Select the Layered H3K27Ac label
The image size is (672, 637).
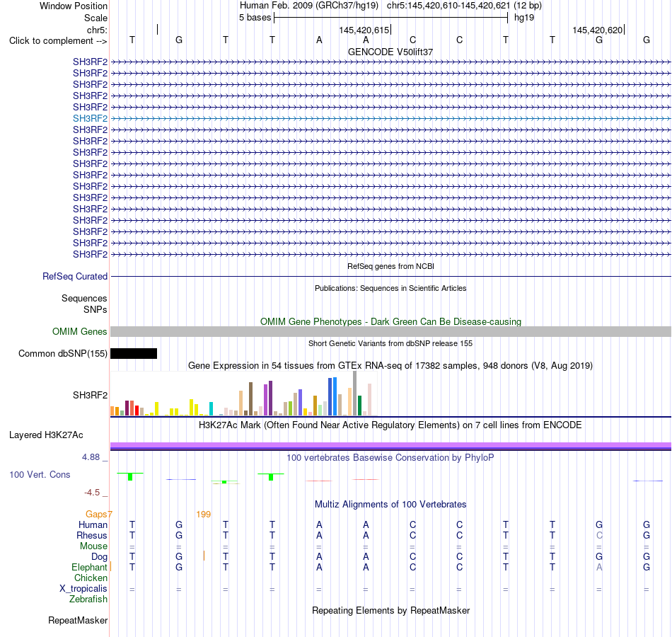[x=46, y=435]
